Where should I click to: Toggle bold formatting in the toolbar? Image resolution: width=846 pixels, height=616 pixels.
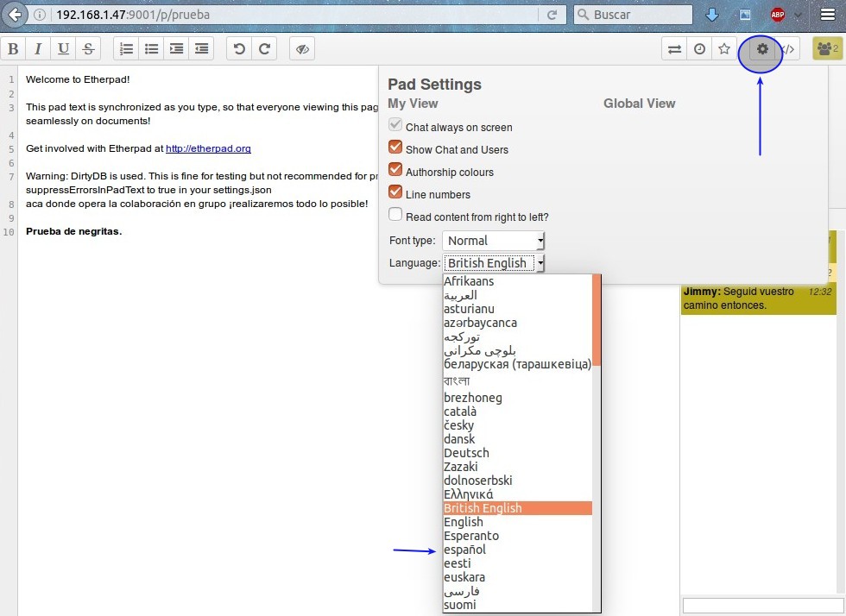tap(14, 49)
